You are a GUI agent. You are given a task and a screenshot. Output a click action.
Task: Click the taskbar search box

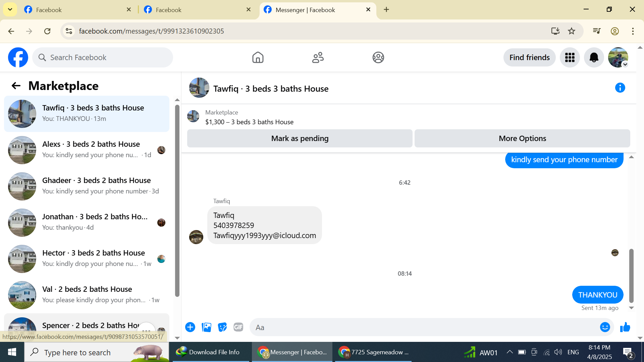(x=97, y=352)
